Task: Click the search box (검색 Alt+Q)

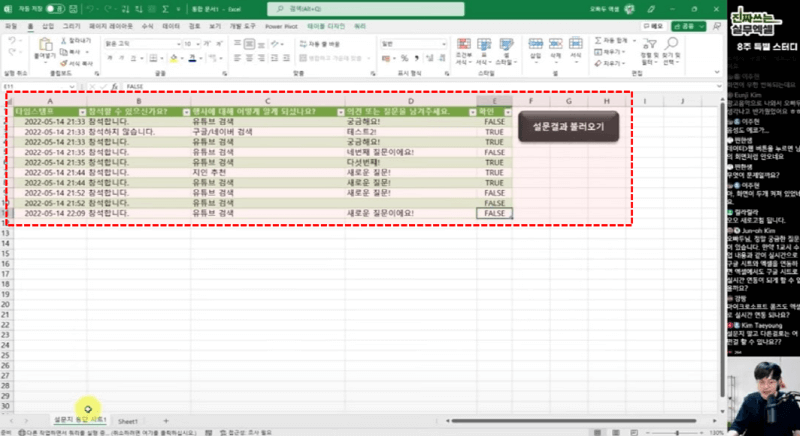Action: 366,9
